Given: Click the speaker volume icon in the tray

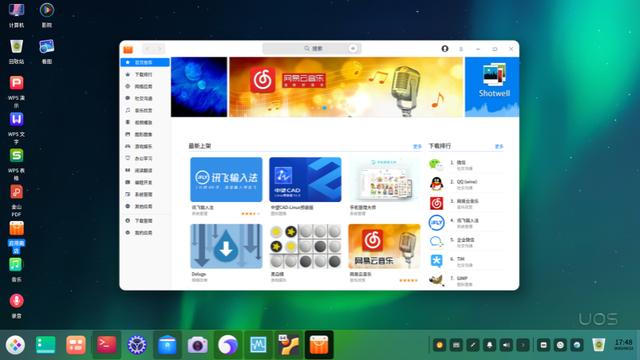Looking at the screenshot, I should (x=506, y=345).
